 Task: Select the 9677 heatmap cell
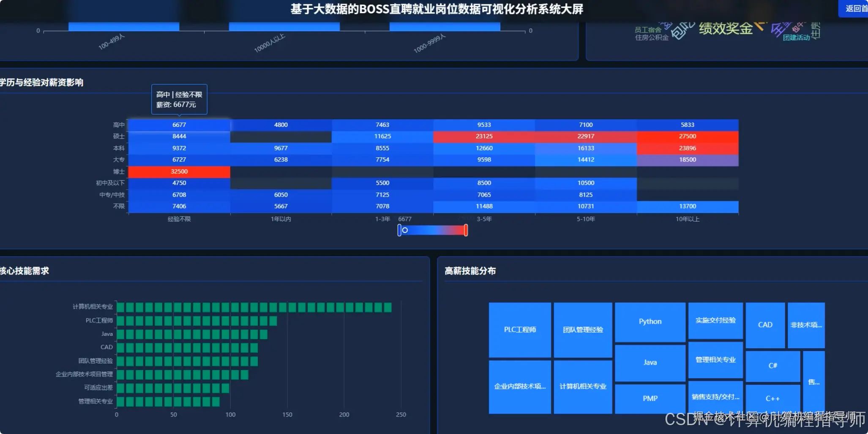(281, 148)
